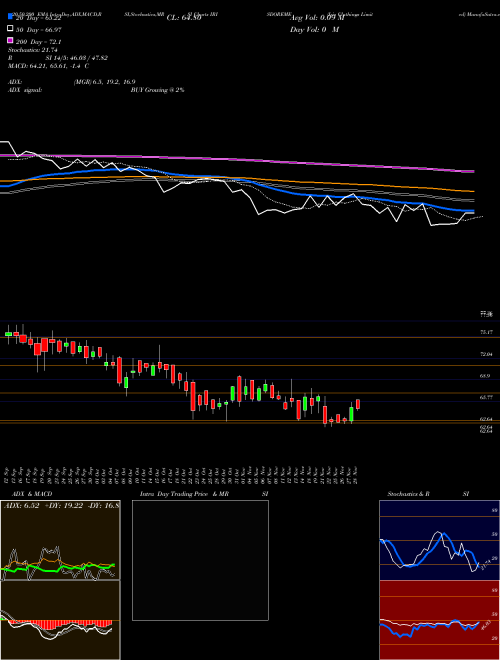Click the thick blue 20-day average line end
Viewport: 500px width, 660px height.
tap(471, 210)
